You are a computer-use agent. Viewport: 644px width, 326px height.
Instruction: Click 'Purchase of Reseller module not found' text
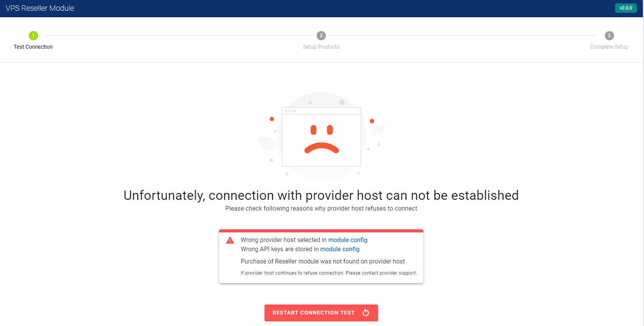[323, 261]
